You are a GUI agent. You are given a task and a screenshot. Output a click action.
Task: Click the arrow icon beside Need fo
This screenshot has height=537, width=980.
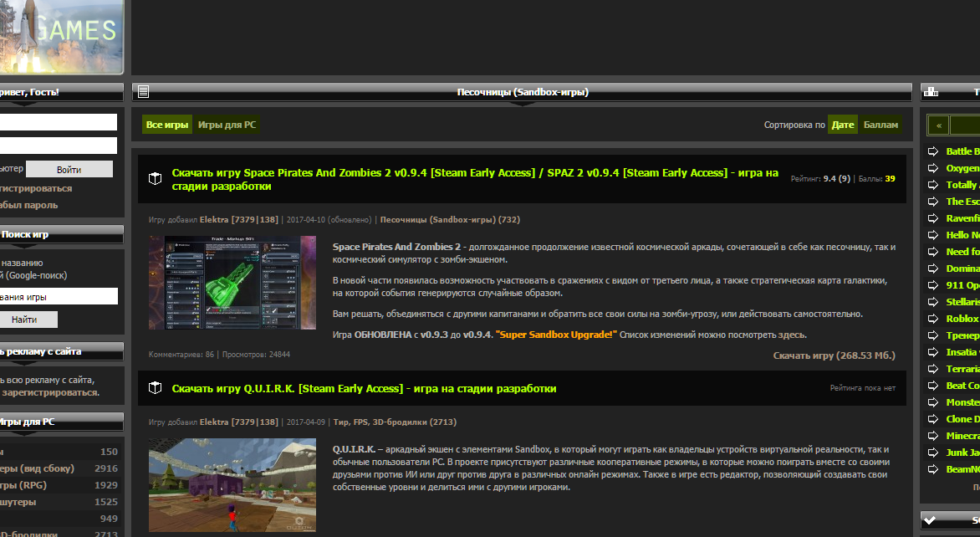pos(933,252)
